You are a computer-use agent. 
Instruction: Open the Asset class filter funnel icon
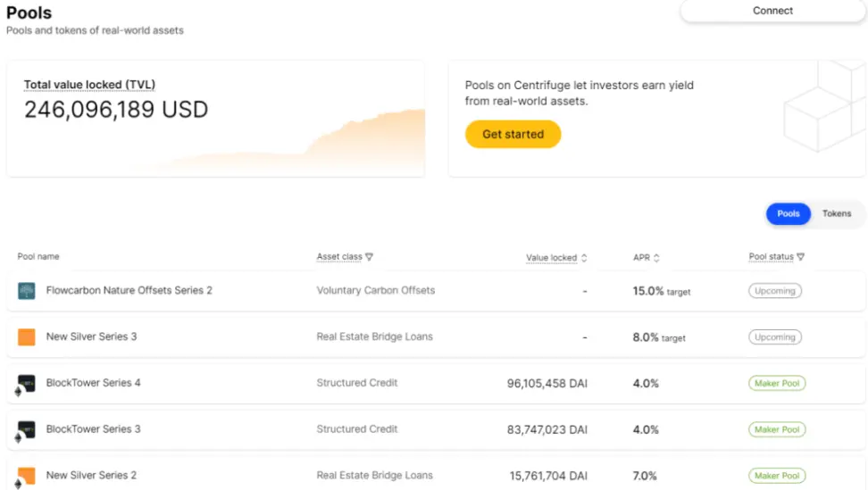[x=370, y=257]
